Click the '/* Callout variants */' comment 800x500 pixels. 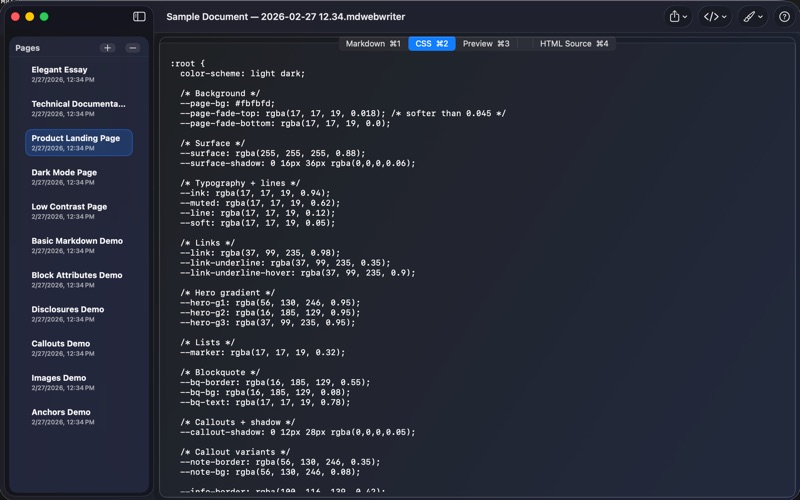pyautogui.click(x=235, y=452)
